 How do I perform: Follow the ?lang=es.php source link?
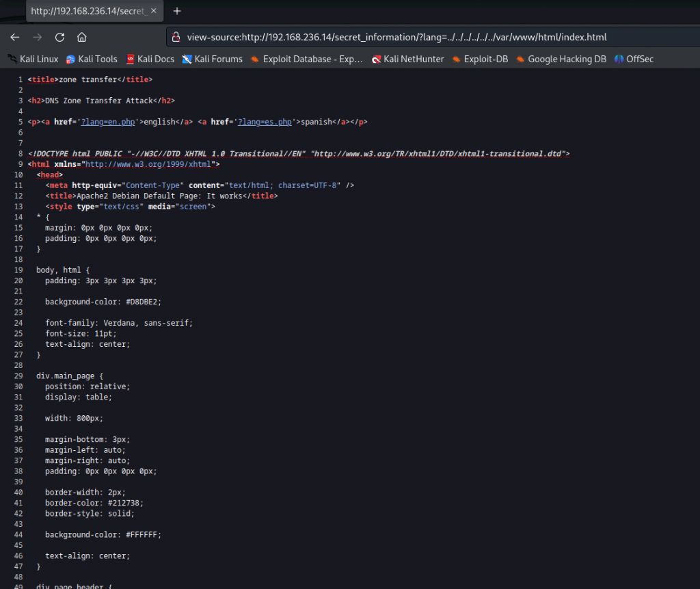tap(265, 122)
